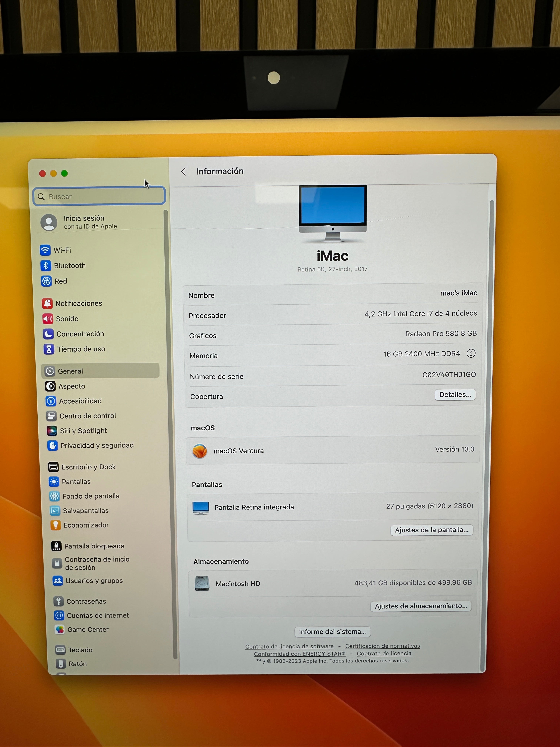This screenshot has width=560, height=747.
Task: Open Ajustes de la pantalla
Action: [x=432, y=530]
